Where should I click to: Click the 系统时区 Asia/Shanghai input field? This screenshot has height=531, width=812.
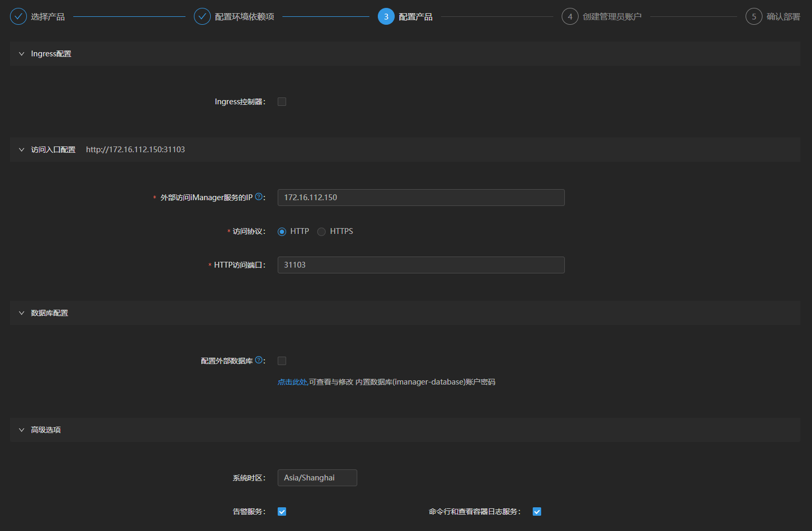pos(317,478)
